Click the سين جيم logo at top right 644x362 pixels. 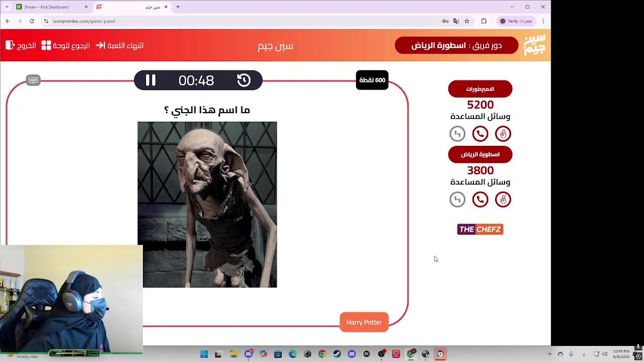[x=534, y=45]
